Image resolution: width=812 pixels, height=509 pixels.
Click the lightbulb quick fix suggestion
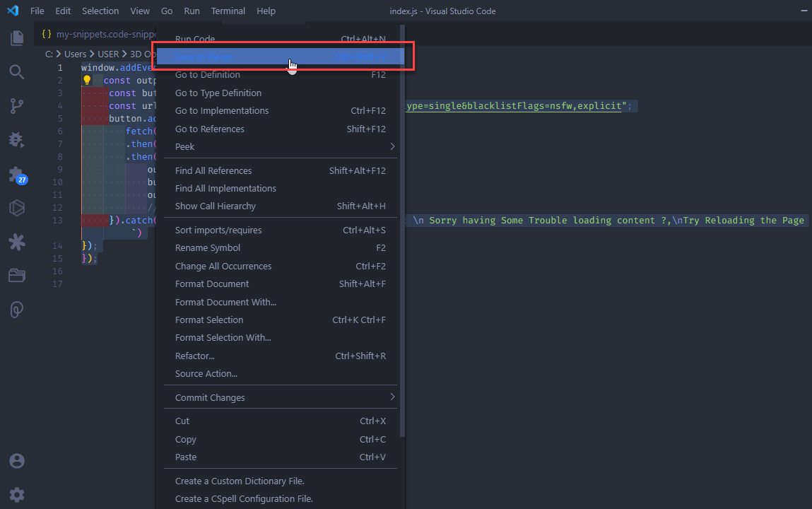[86, 79]
